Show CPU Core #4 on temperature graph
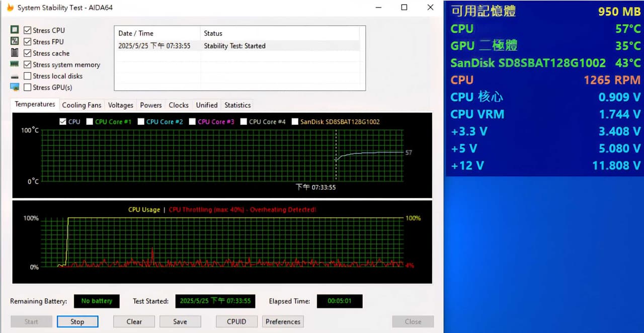644x333 pixels. click(x=244, y=121)
